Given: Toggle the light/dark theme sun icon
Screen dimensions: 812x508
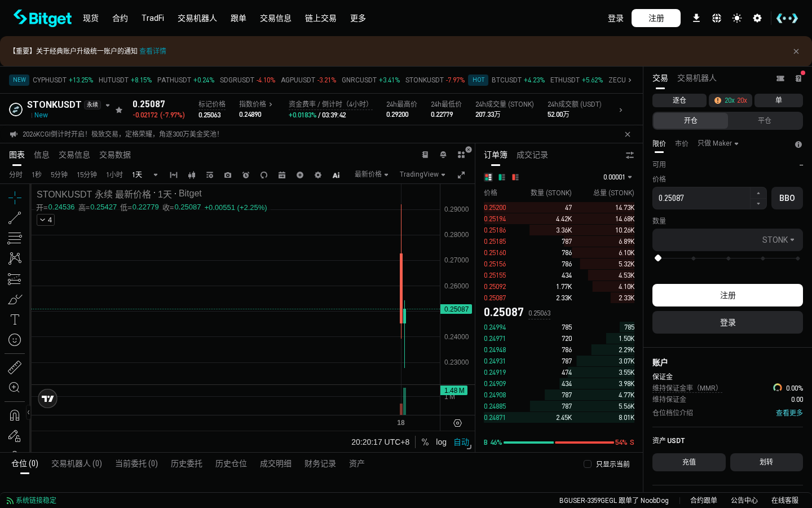Looking at the screenshot, I should 737,18.
